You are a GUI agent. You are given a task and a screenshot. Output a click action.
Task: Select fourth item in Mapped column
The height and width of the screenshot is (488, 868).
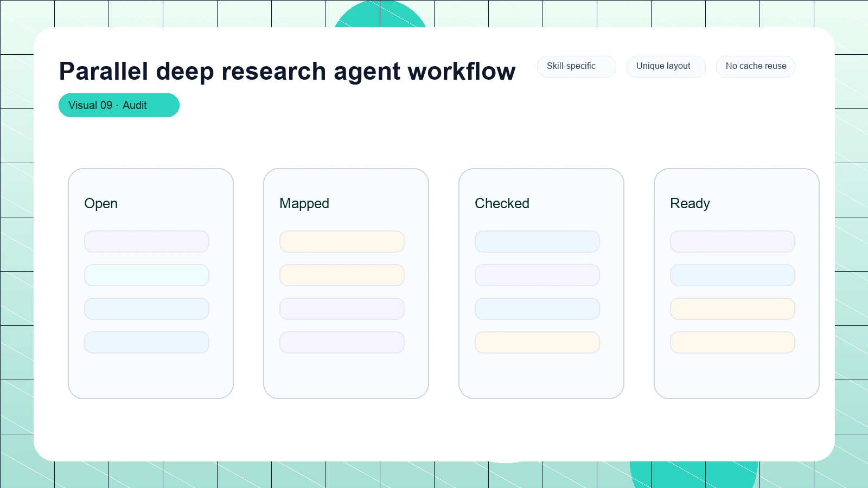[342, 342]
